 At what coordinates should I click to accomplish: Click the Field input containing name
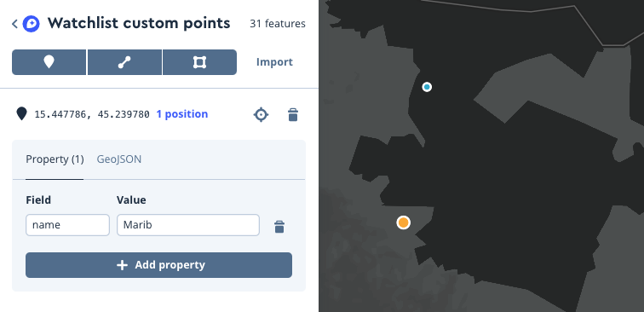coord(68,225)
